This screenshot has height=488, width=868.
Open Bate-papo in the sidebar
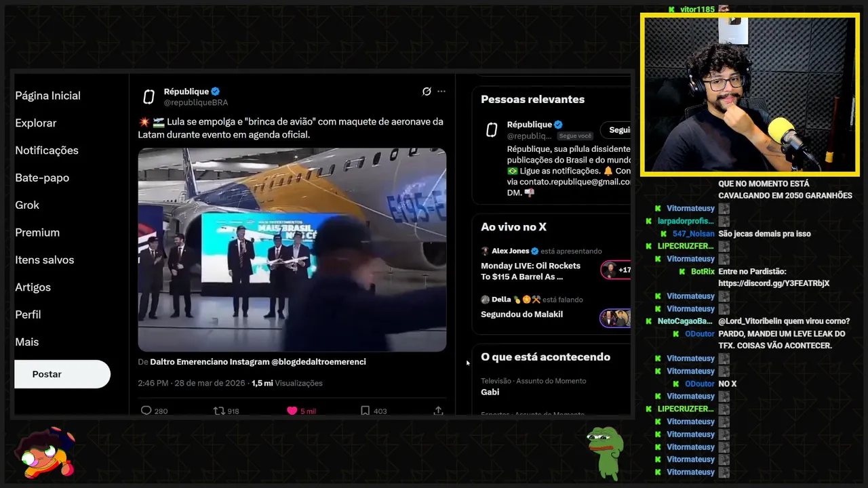click(42, 178)
